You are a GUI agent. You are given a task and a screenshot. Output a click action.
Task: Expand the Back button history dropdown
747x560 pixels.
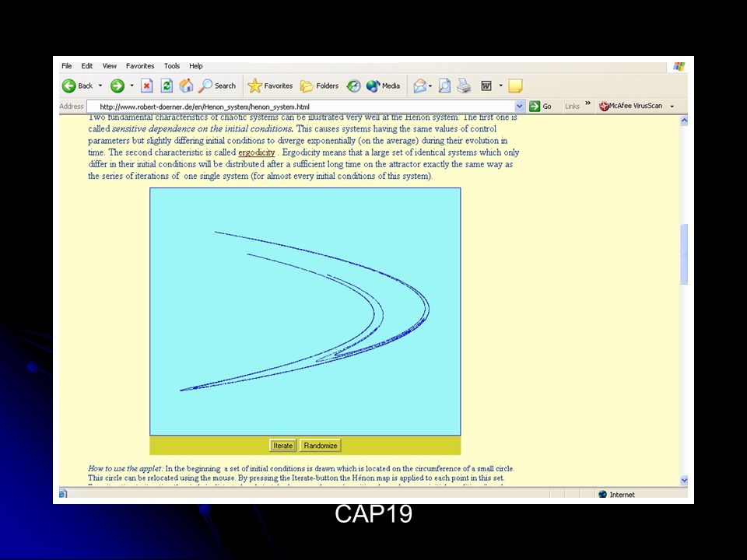[x=100, y=86]
